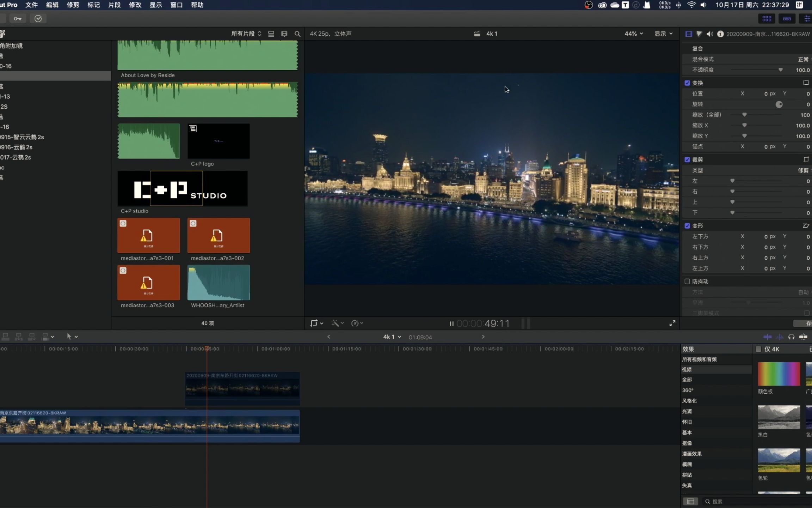The width and height of the screenshot is (812, 508).
Task: Check the 仅 4K effects checkbox
Action: (x=758, y=349)
